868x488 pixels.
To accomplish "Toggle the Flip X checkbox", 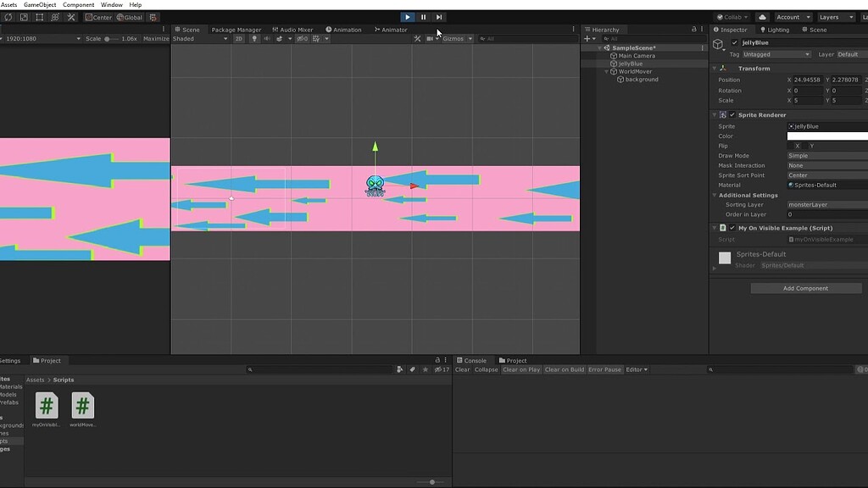I will tap(790, 146).
